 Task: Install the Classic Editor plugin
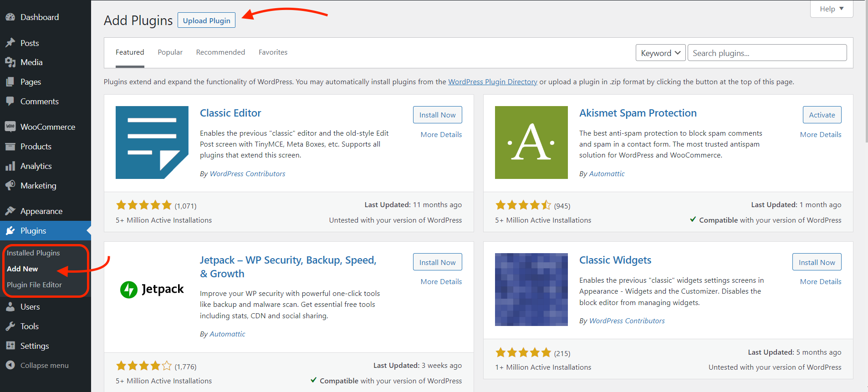(438, 115)
